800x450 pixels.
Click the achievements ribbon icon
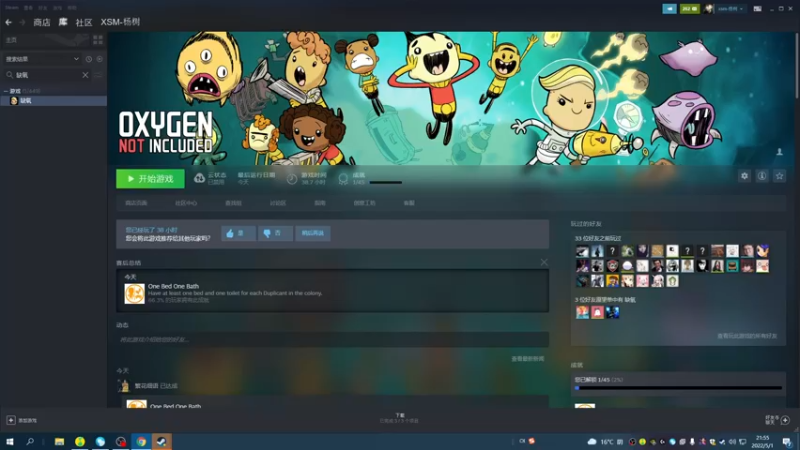pos(343,179)
